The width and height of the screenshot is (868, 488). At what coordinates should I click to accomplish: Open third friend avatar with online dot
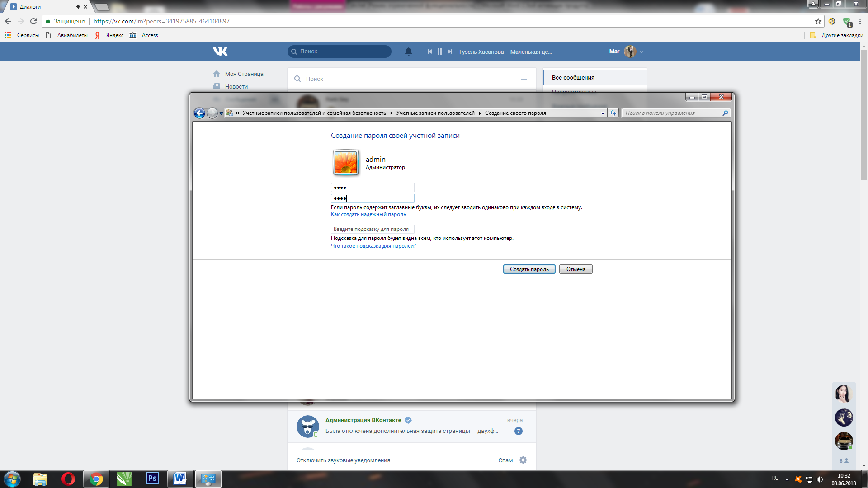tap(844, 441)
